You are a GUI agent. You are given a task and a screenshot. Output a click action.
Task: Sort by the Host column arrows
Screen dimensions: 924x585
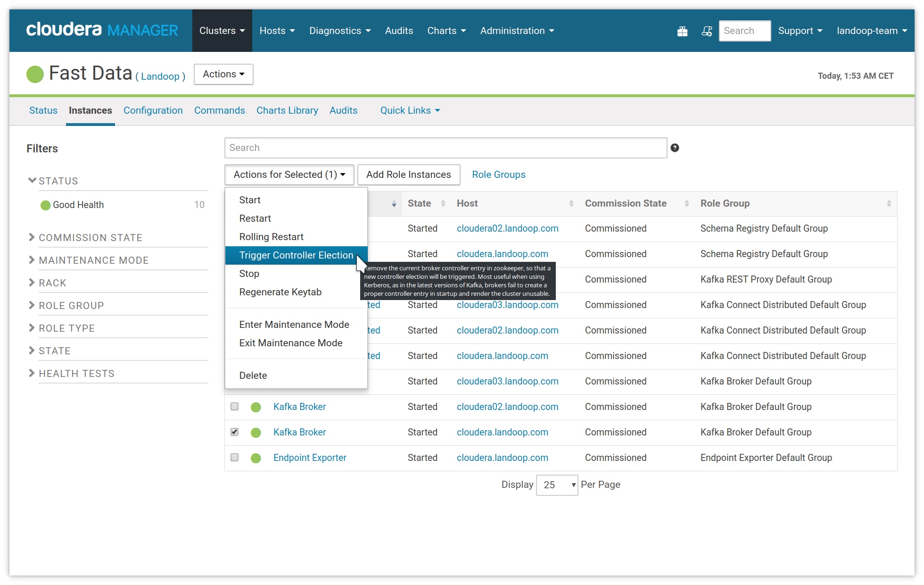(571, 203)
